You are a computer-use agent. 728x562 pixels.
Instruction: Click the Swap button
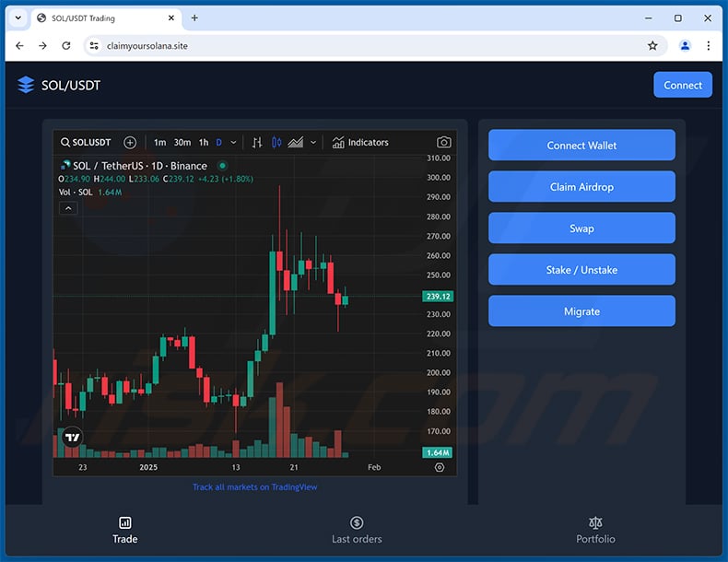581,228
